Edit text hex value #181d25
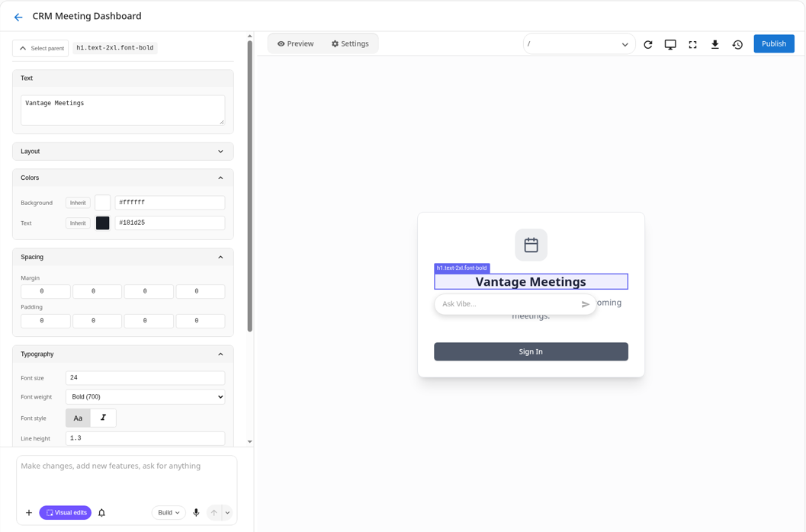The image size is (806, 532). [x=169, y=223]
